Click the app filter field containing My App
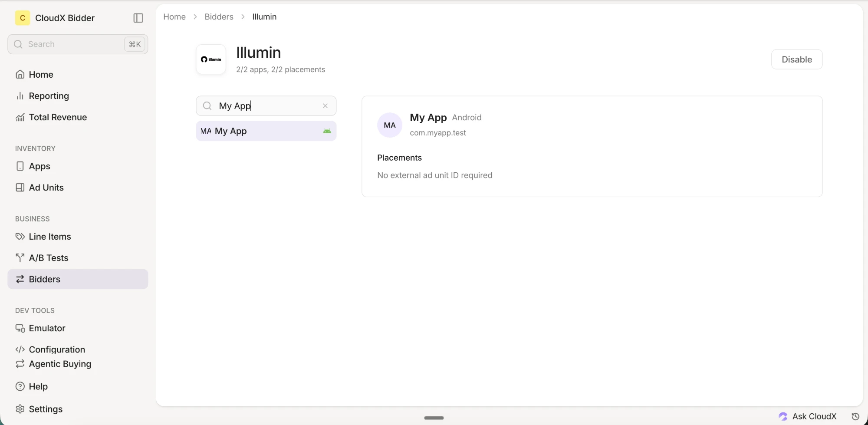Screen dimensions: 868x425 point(266,106)
